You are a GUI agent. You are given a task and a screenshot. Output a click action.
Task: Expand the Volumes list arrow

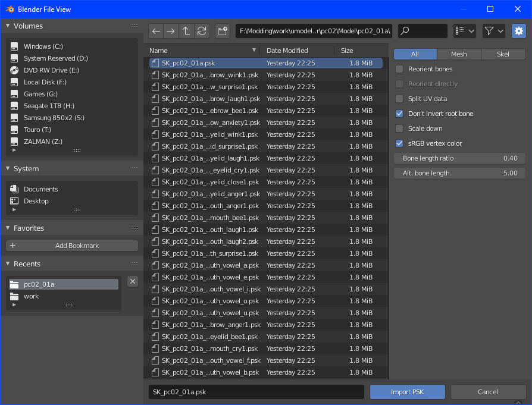click(14, 150)
